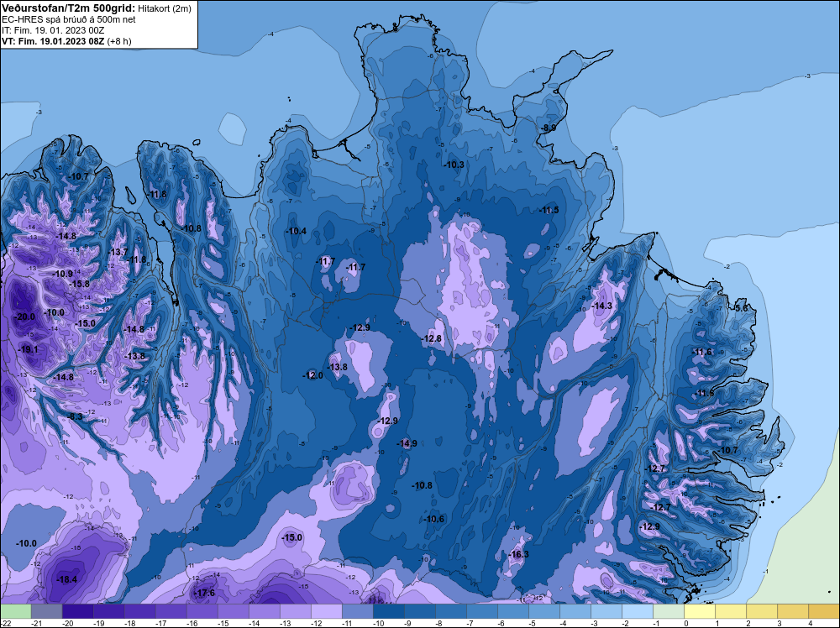Image resolution: width=840 pixels, height=628 pixels.
Task: Click the -12.0 temperature label
Action: pos(313,375)
